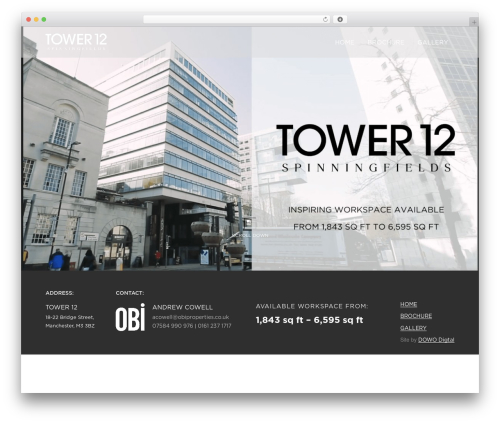Click phone number 07584 990 976
Image resolution: width=500 pixels, height=423 pixels.
pyautogui.click(x=172, y=326)
